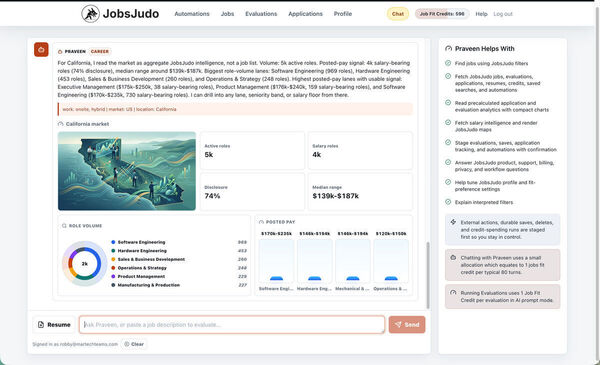Click check icon beside Fetch JobsJudo jobs, evaluations
600x365 pixels.
(448, 76)
